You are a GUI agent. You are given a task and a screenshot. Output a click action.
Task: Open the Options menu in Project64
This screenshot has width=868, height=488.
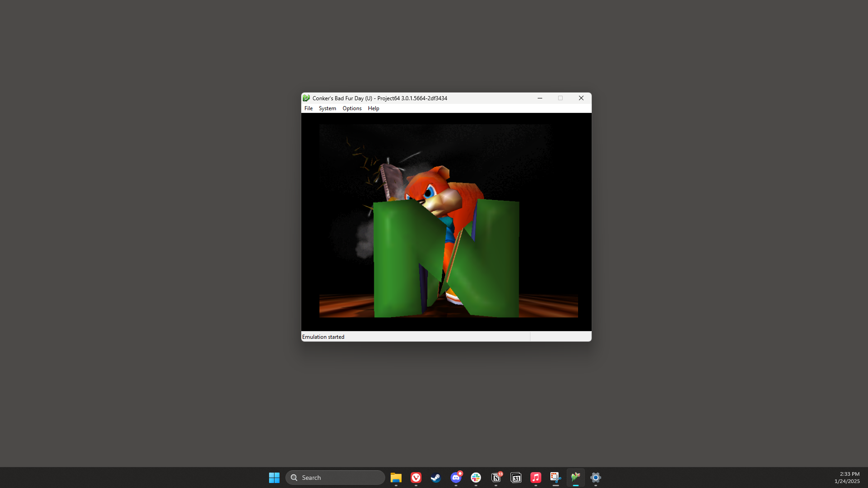tap(352, 108)
